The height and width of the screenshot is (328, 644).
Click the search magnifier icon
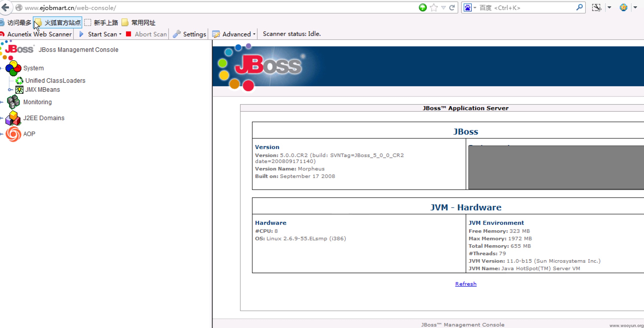pos(579,7)
